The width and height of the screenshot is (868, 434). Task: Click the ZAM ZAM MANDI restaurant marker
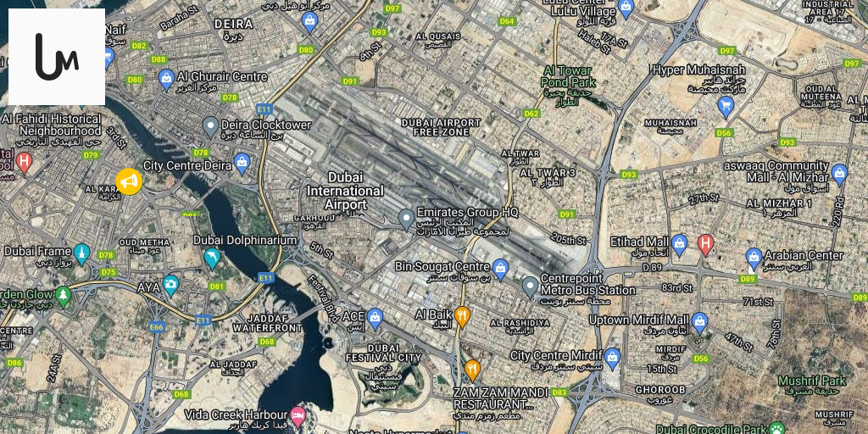(472, 370)
